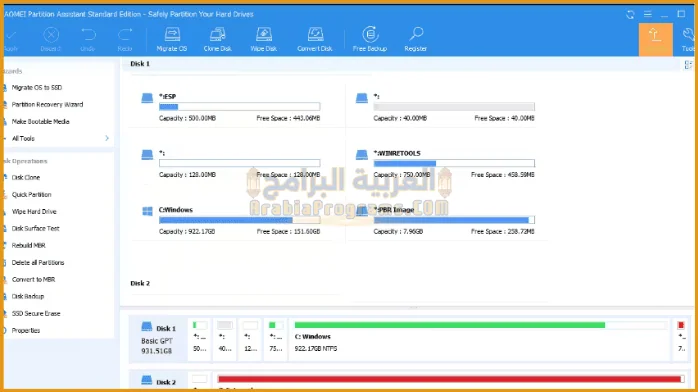The width and height of the screenshot is (698, 392).
Task: Select Convert to MBR
Action: [x=33, y=279]
